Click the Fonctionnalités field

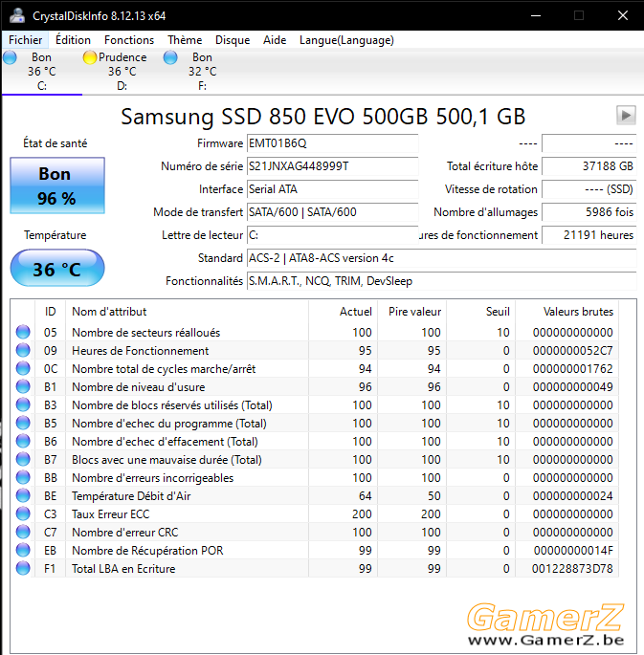(442, 281)
